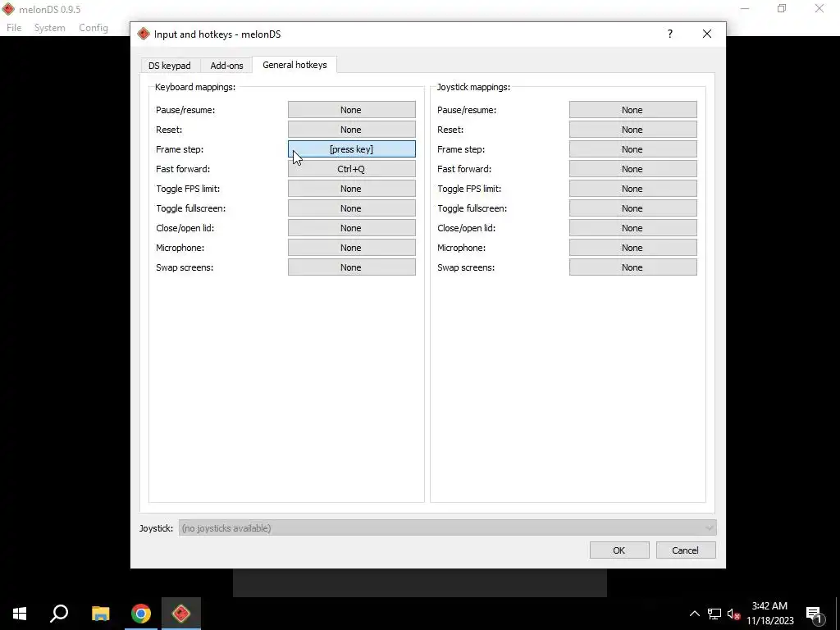Viewport: 840px width, 630px height.
Task: Set joystick Toggle FPS limit mapping
Action: (x=632, y=189)
